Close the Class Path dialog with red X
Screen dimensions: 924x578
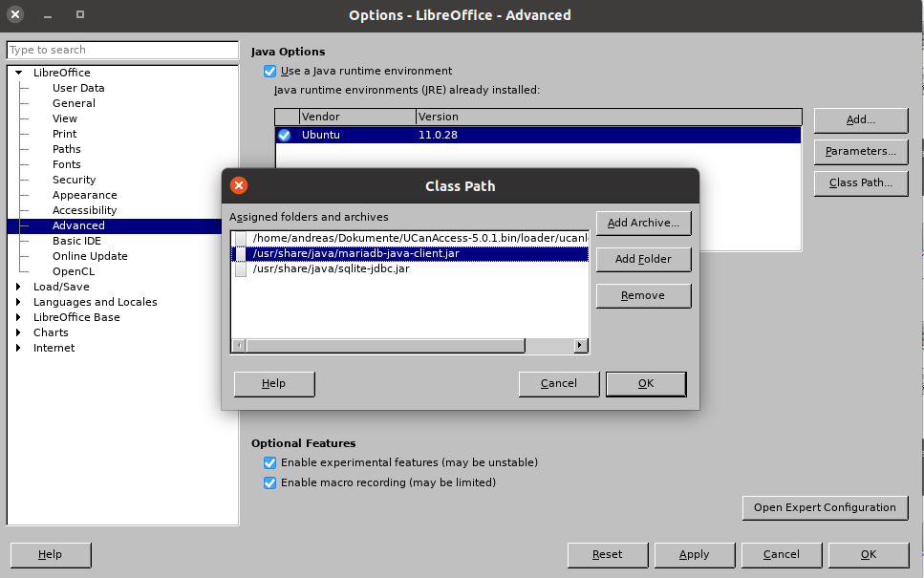tap(239, 185)
